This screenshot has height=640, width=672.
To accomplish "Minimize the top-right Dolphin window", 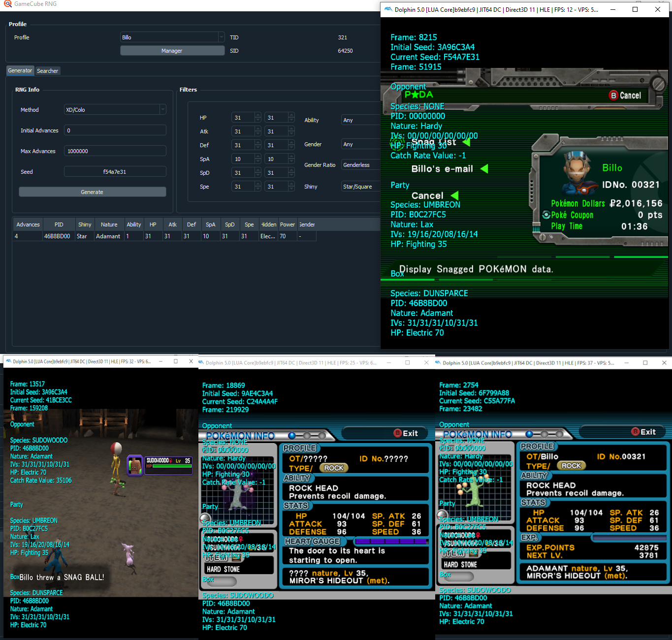I will 612,9.
